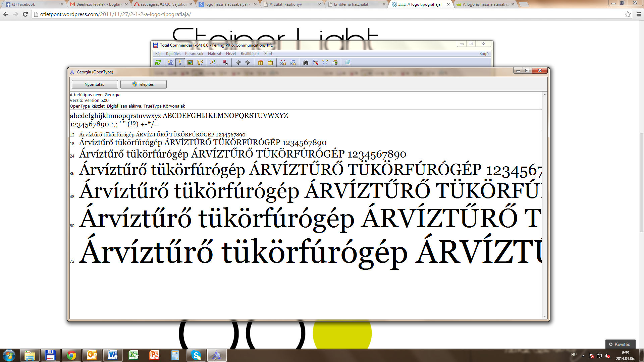Open Outlook from taskbar
The height and width of the screenshot is (362, 644).
pyautogui.click(x=92, y=355)
